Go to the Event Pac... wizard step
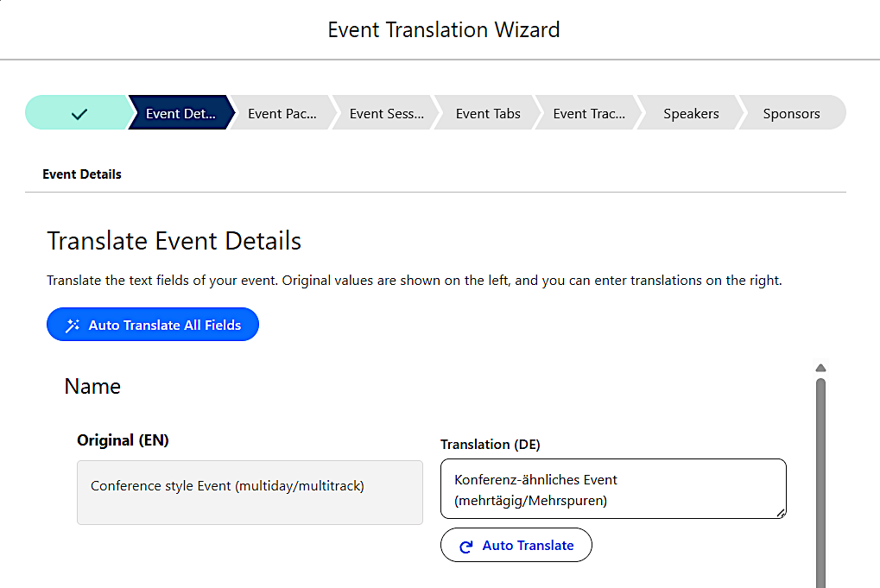Viewport: 880px width, 588px height. (282, 113)
